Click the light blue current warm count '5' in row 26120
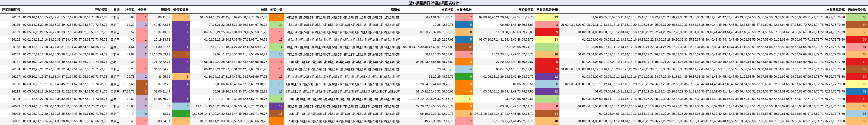Image resolution: width=868 pixels, height=125 pixels. pyautogui.click(x=547, y=84)
